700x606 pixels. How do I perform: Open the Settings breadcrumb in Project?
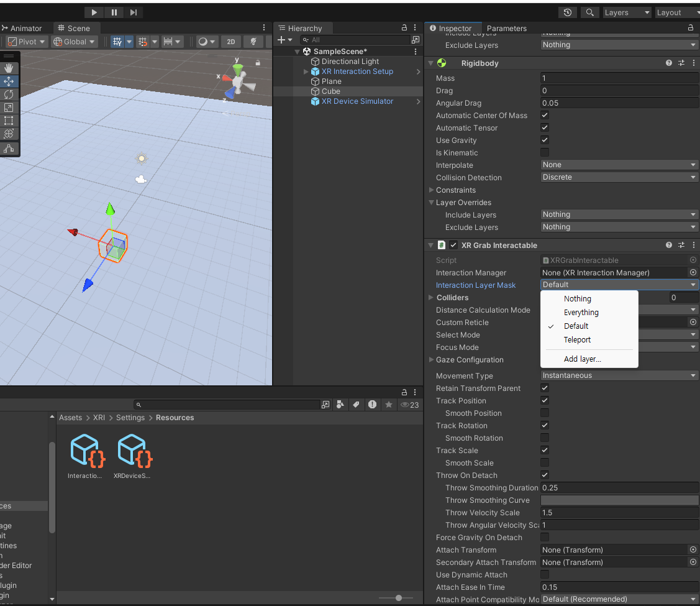130,418
